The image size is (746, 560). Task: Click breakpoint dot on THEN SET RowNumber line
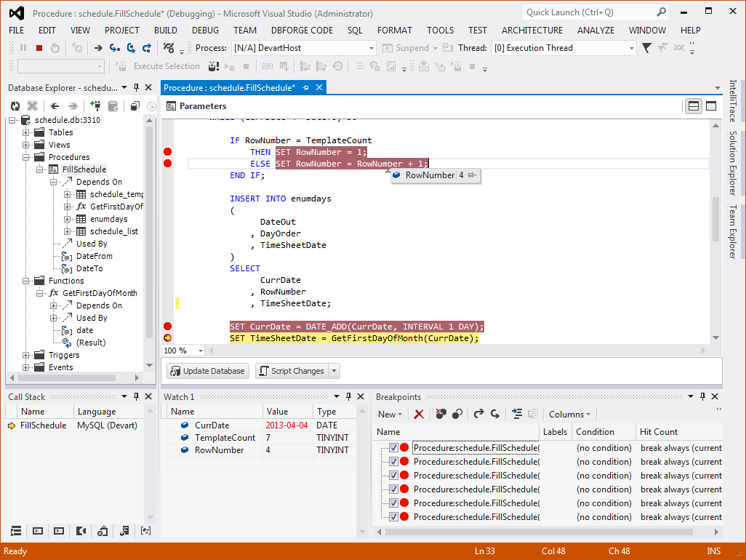(x=167, y=152)
